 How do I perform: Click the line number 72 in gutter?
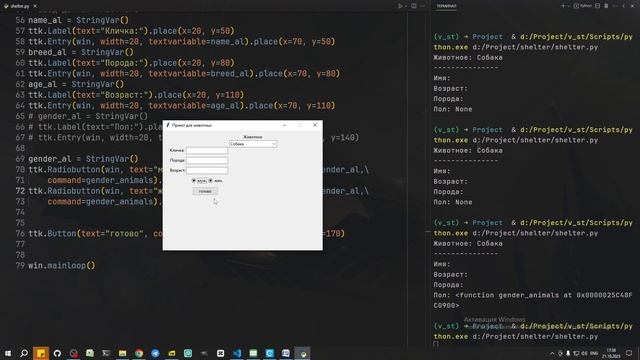pyautogui.click(x=20, y=191)
